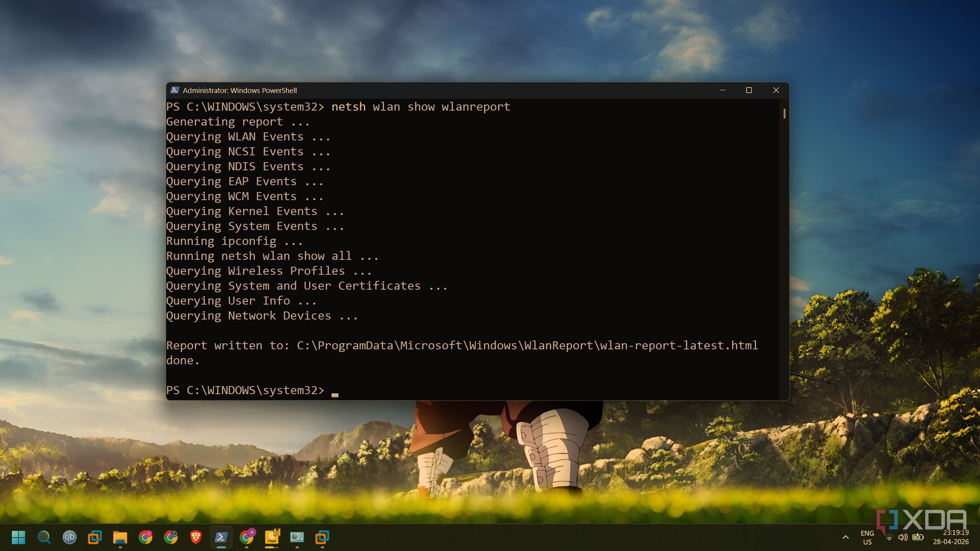
Task: Click the 'Querying Kernel Events ...' line
Action: pyautogui.click(x=255, y=211)
